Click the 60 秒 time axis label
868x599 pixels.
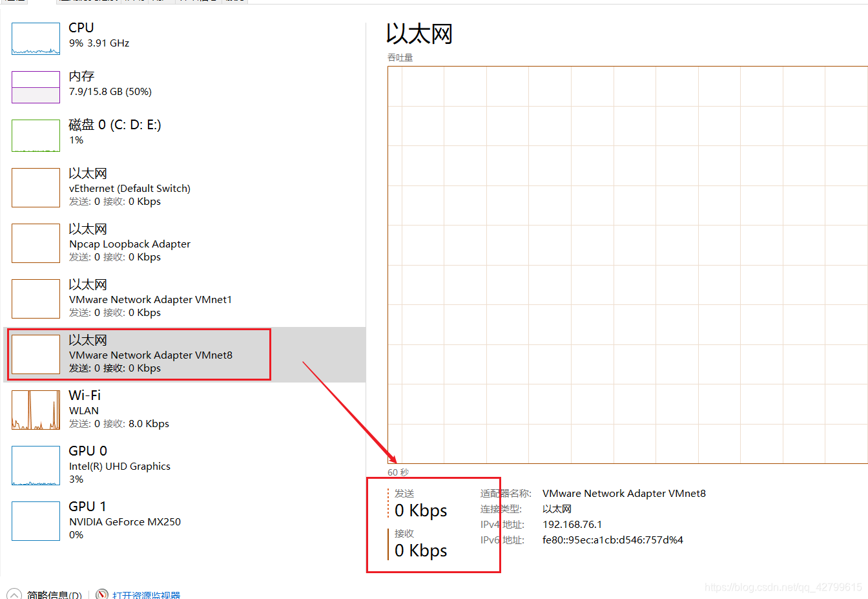(x=398, y=472)
